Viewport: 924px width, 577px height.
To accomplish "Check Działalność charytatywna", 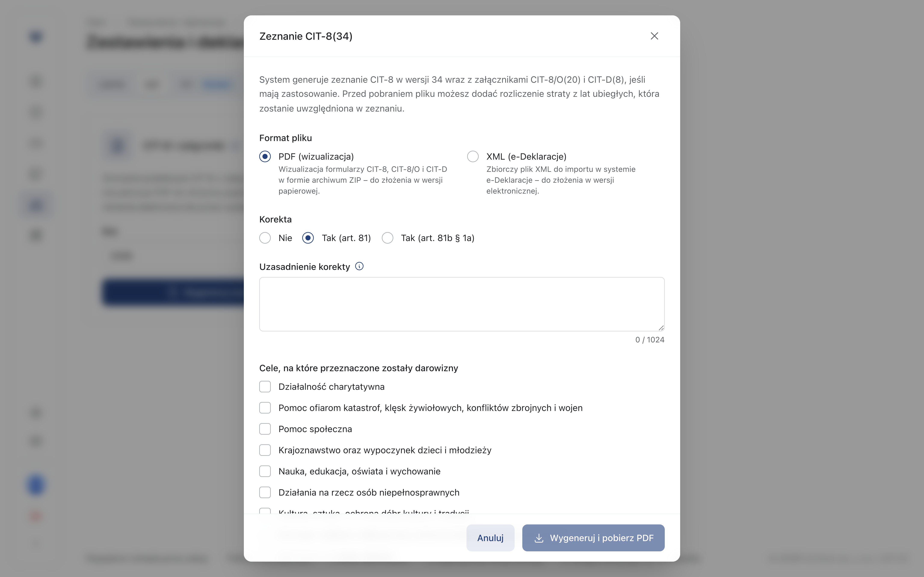I will 265,387.
